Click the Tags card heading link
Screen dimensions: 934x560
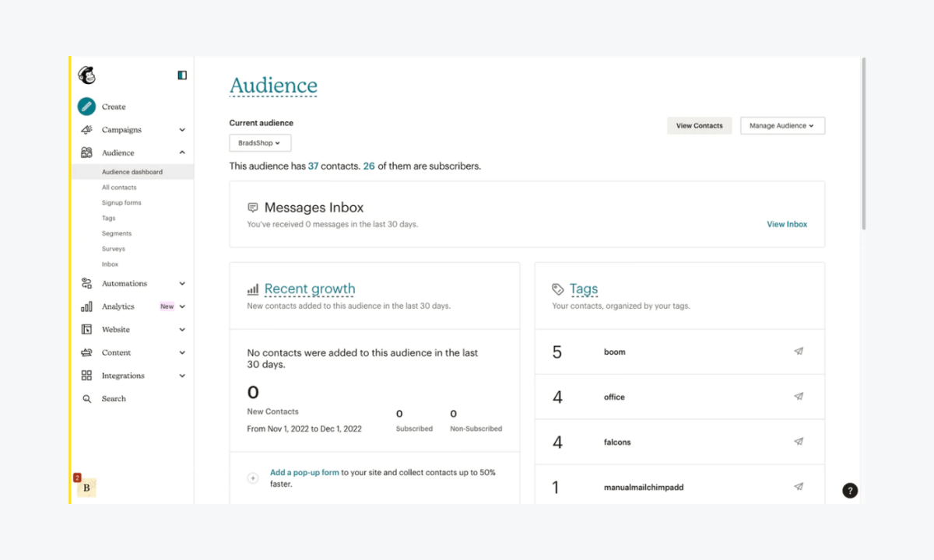(x=584, y=289)
